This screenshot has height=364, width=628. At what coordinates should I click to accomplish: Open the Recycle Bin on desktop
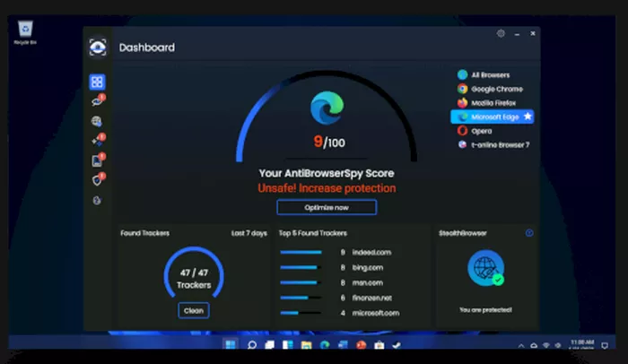25,32
